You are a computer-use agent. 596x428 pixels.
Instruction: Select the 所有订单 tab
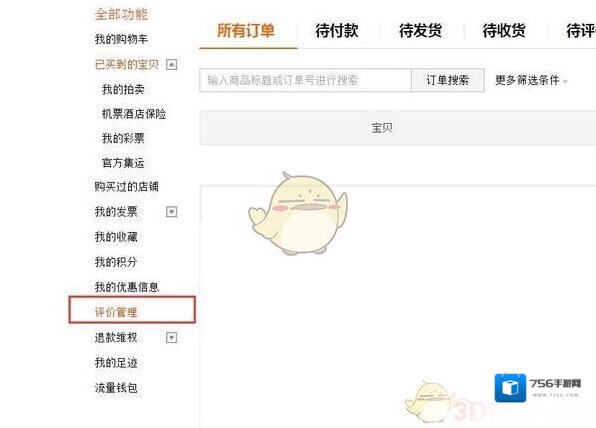tap(246, 31)
